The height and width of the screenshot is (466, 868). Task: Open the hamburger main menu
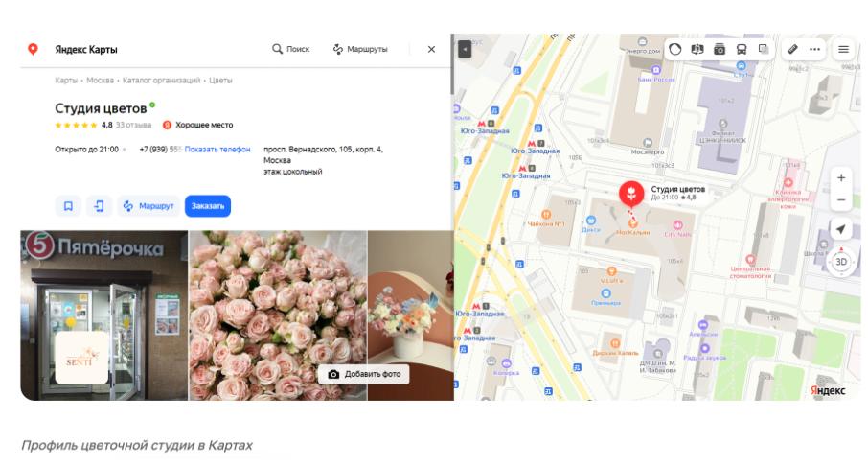click(843, 49)
